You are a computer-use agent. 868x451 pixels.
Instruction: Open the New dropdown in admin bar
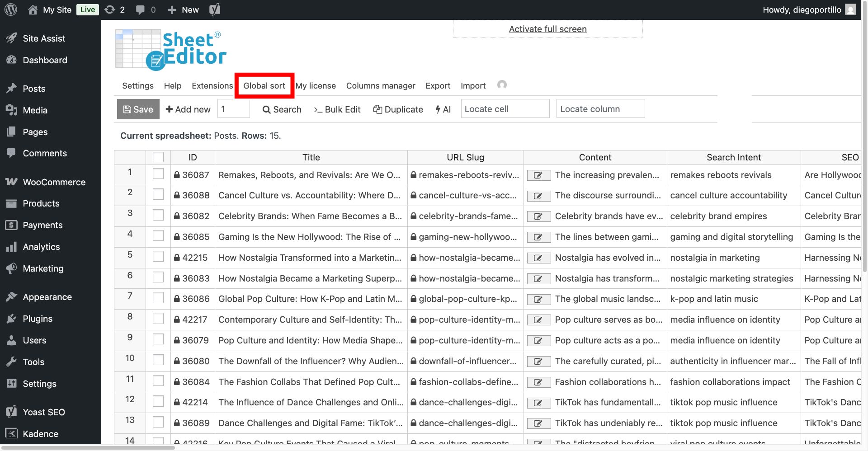click(183, 9)
